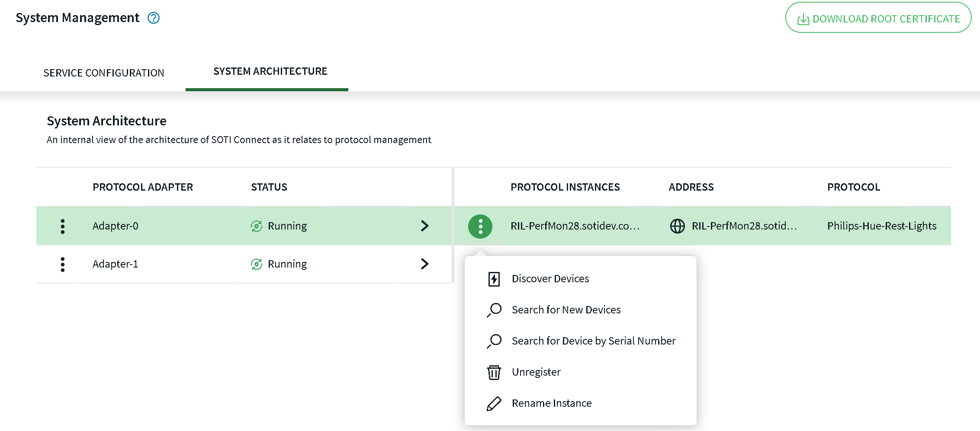Click the Download Root Certificate button
This screenshot has height=431, width=980.
(x=878, y=18)
